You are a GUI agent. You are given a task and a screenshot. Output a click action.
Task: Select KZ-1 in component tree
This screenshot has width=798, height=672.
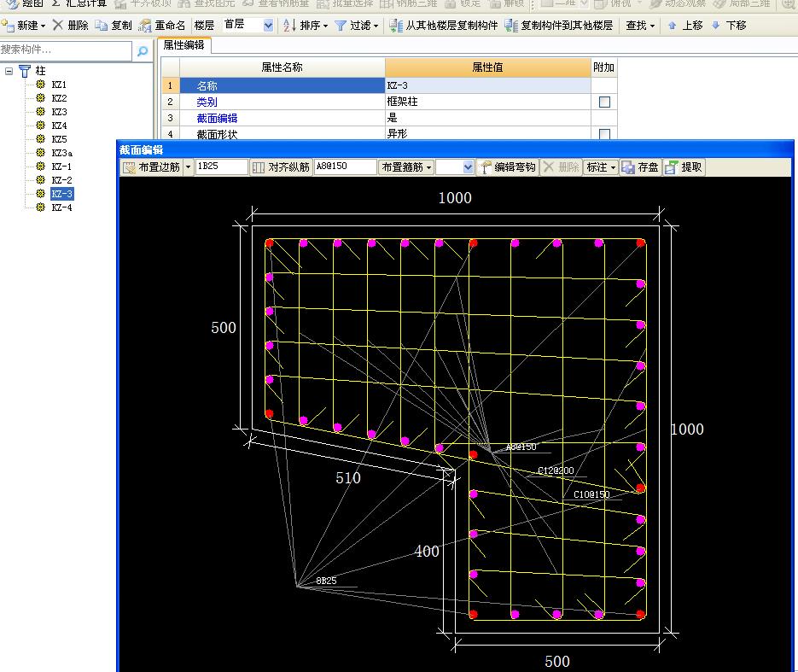point(61,167)
